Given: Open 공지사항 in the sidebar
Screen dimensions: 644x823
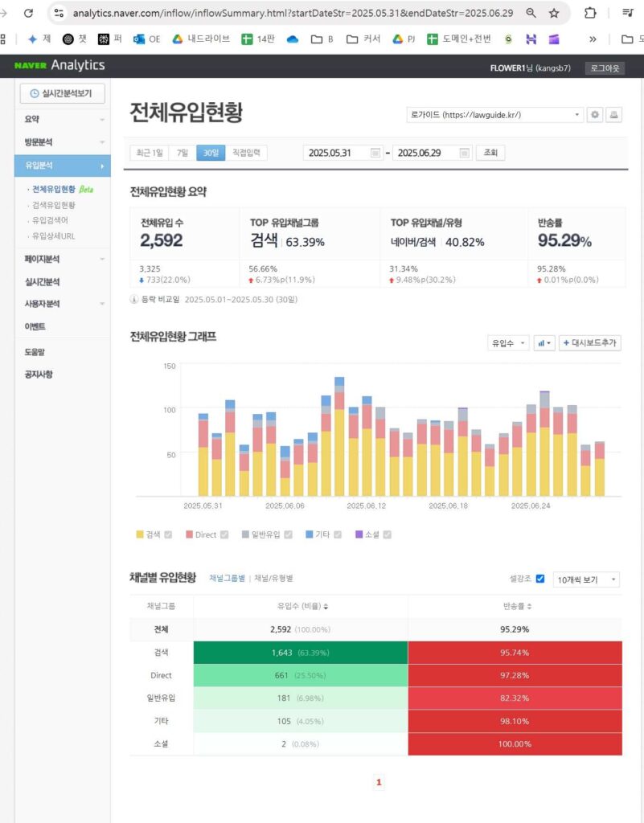Looking at the screenshot, I should click(x=39, y=375).
